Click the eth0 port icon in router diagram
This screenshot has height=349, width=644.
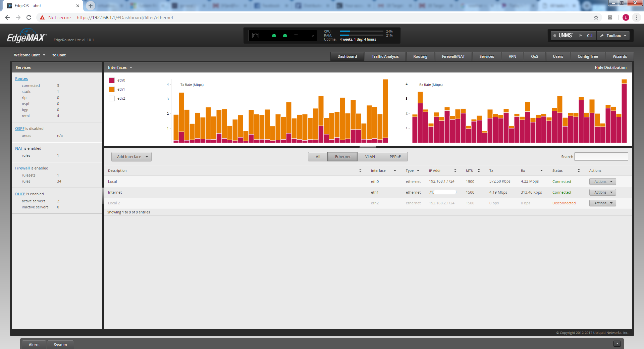pyautogui.click(x=274, y=36)
